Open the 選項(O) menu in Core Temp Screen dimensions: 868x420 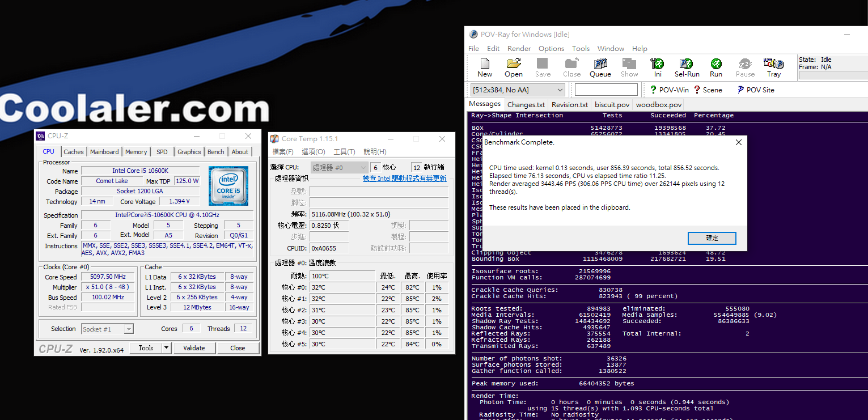coord(314,152)
